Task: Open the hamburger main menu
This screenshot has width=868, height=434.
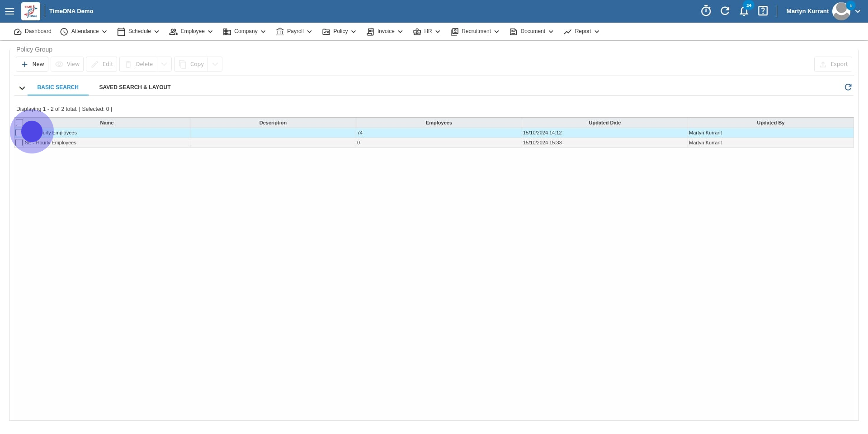Action: (x=9, y=11)
